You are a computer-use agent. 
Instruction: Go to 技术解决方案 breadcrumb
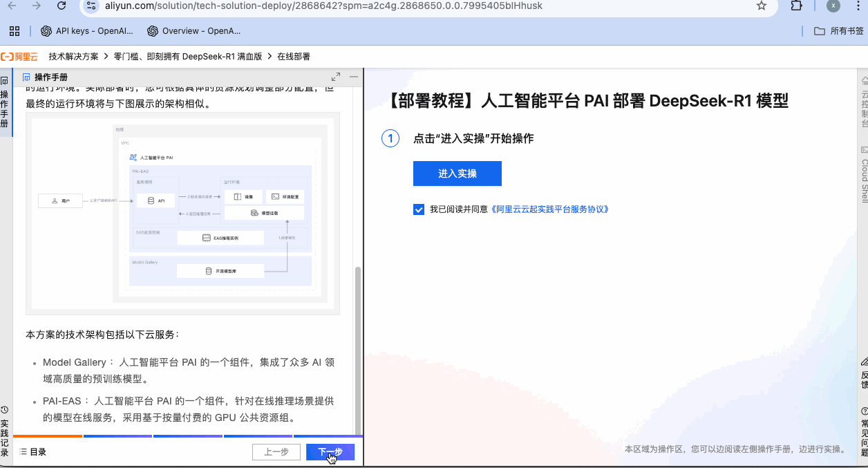tap(73, 57)
